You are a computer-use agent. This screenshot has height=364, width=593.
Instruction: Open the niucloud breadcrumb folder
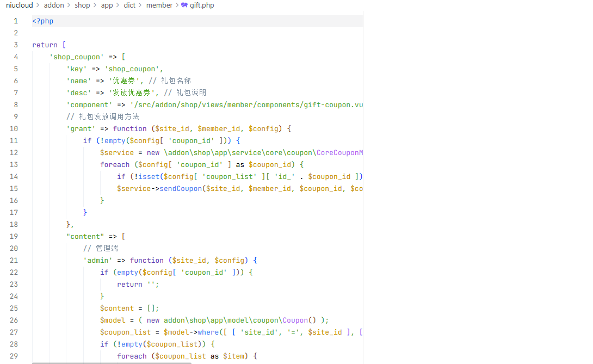(20, 5)
